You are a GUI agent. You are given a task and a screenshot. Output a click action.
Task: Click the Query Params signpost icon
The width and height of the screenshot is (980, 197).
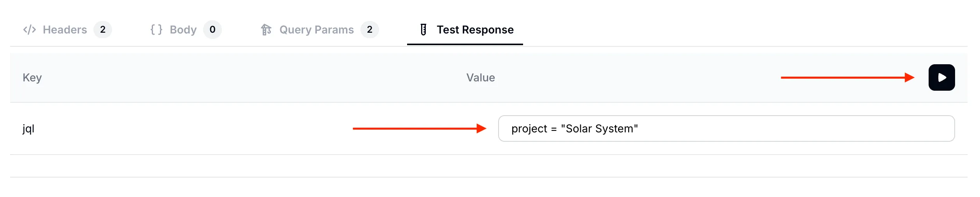(266, 30)
